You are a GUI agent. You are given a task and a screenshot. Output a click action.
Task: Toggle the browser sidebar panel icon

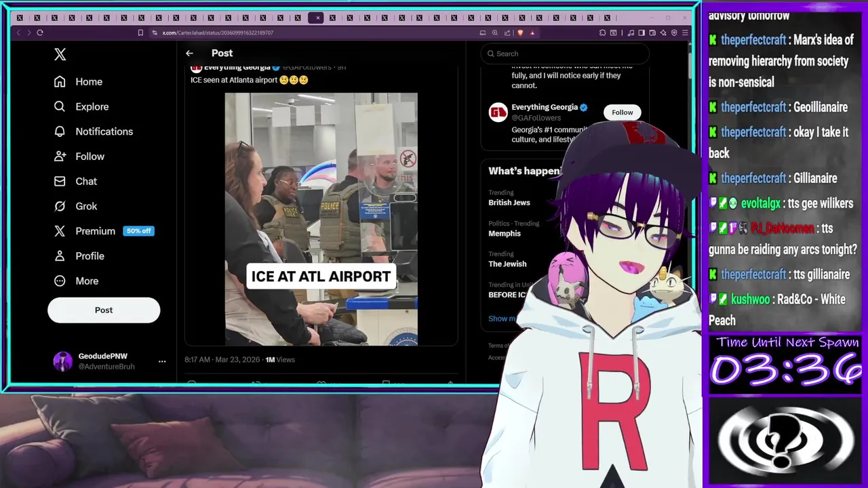[x=642, y=33]
